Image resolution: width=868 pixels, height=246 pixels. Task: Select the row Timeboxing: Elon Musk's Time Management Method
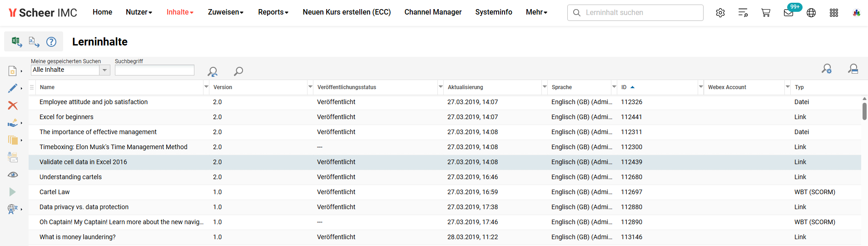(x=445, y=147)
